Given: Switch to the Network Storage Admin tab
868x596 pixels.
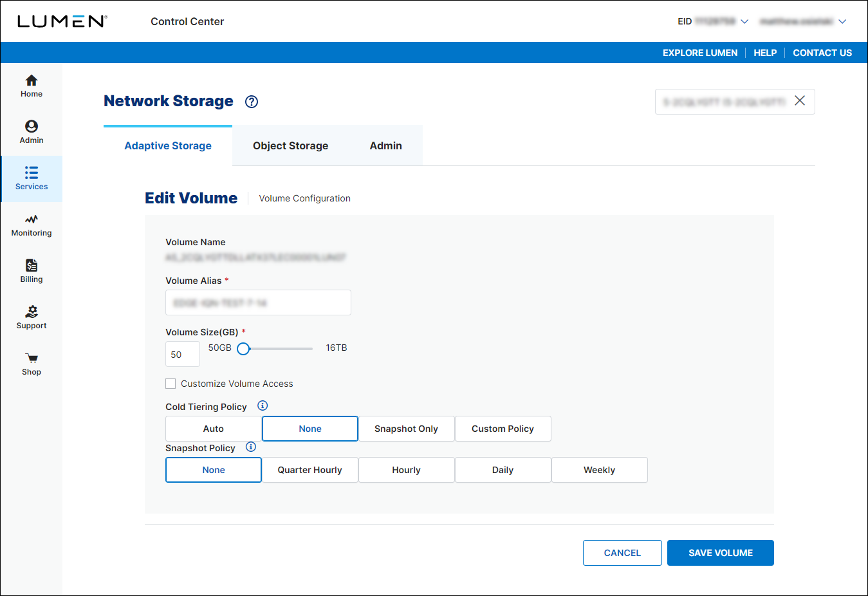Looking at the screenshot, I should click(386, 145).
